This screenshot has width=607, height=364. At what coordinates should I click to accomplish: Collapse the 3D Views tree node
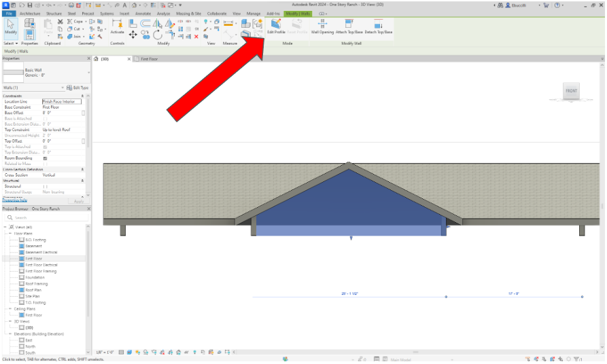point(10,321)
